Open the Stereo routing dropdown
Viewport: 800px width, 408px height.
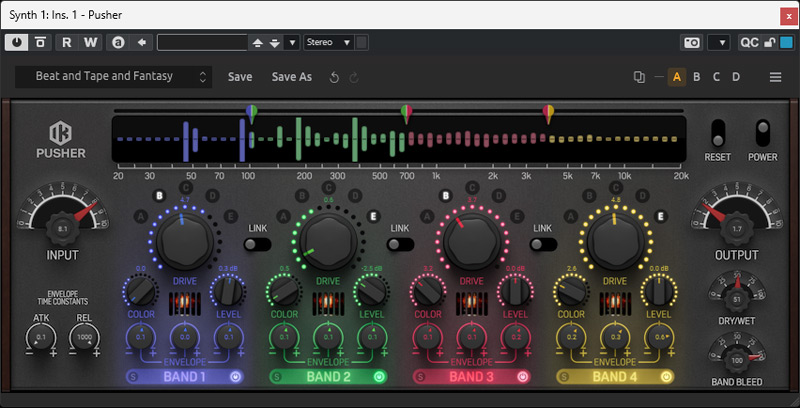tap(328, 43)
